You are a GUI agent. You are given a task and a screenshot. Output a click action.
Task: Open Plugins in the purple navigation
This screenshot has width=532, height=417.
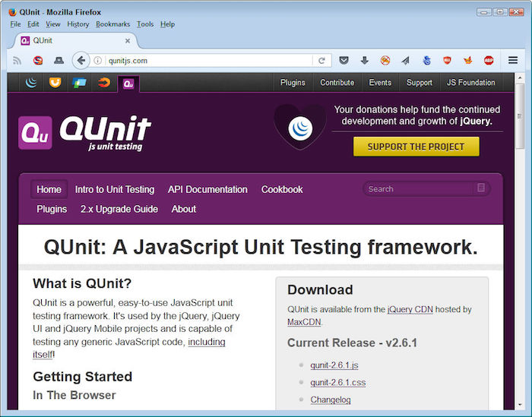tap(52, 209)
